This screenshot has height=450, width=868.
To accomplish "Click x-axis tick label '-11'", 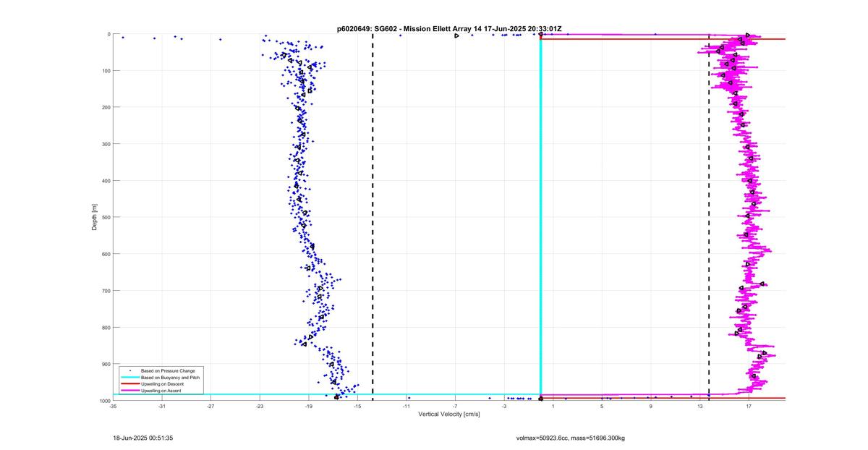I will (x=407, y=406).
